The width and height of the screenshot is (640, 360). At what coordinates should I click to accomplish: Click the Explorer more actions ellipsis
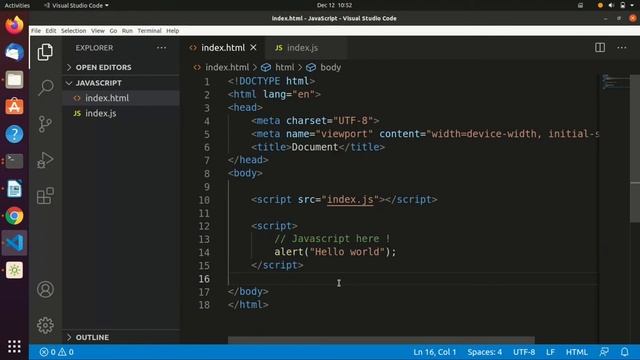[162, 48]
